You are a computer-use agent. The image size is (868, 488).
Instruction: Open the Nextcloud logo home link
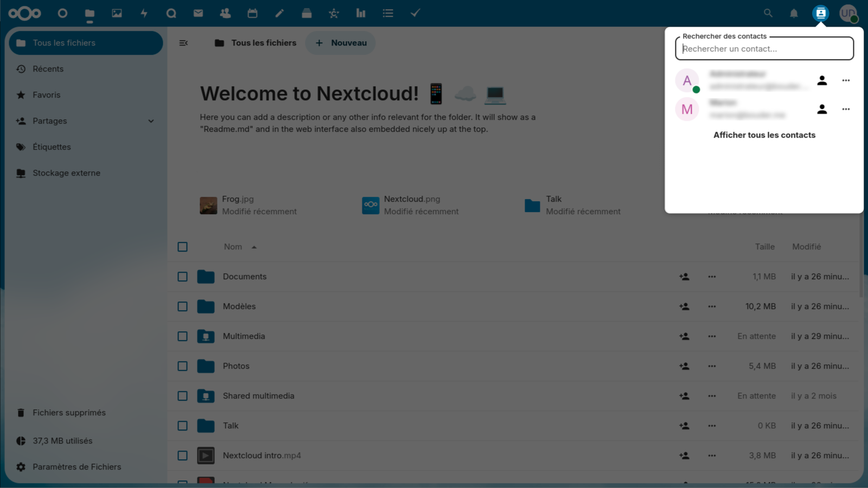24,13
